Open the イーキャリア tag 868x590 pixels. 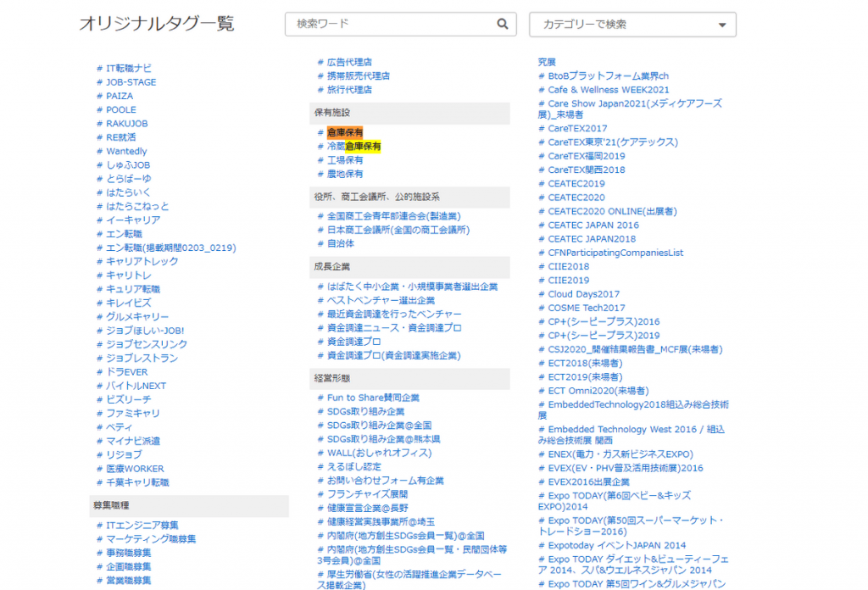(x=133, y=220)
